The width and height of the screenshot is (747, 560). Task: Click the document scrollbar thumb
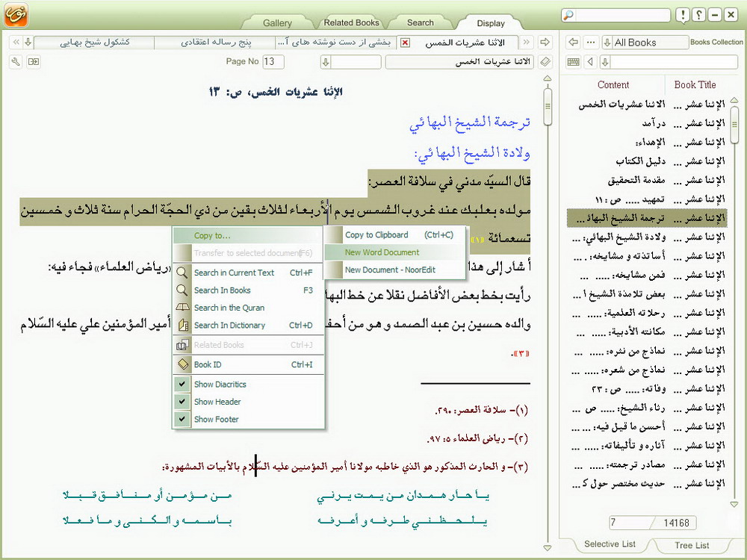[x=548, y=106]
